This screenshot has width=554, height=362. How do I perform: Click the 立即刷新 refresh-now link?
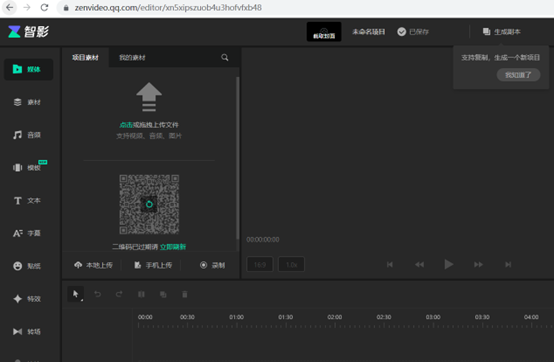(x=173, y=247)
